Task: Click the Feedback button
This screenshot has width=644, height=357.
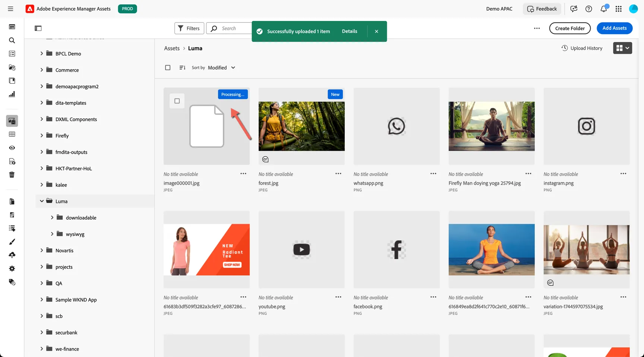Action: 542,9
